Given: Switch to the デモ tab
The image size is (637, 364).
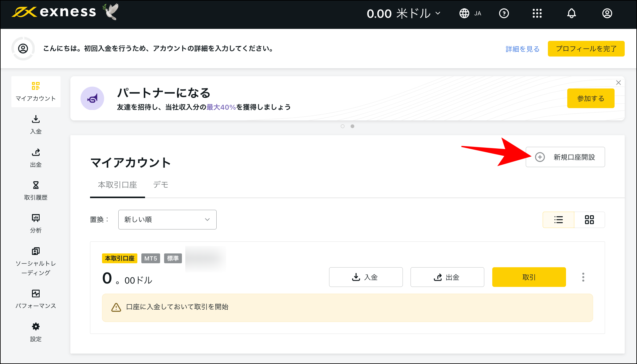Looking at the screenshot, I should 161,185.
